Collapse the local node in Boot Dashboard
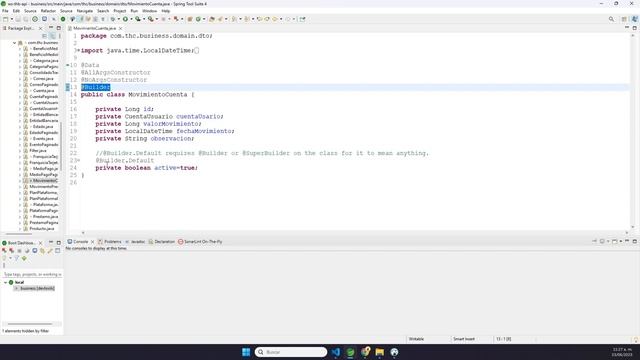The height and width of the screenshot is (360, 640). pyautogui.click(x=5, y=282)
